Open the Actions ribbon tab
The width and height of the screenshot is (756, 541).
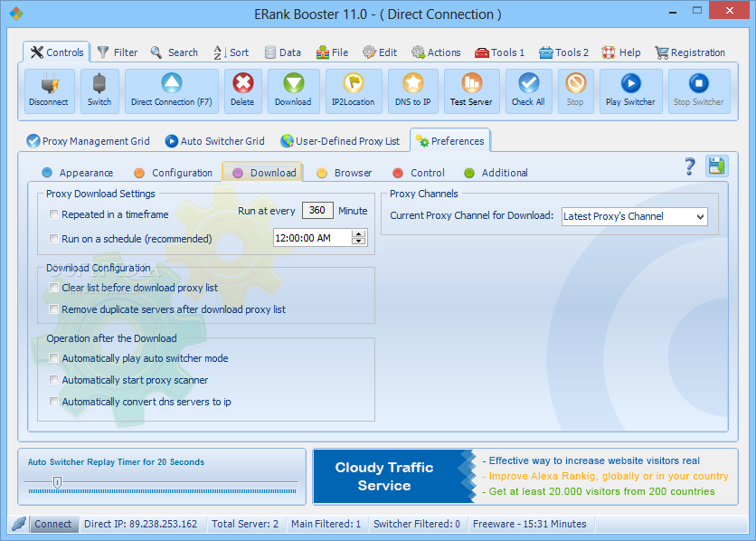[437, 52]
